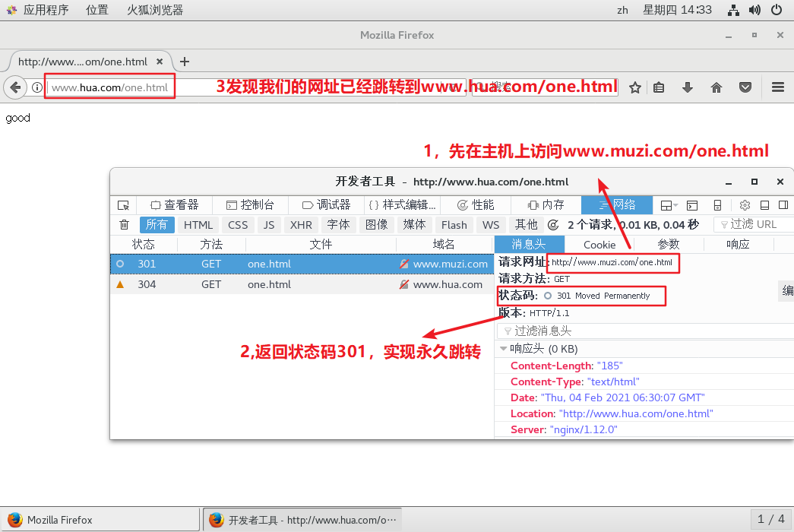Bookmark this page with star icon
Image resolution: width=794 pixels, height=532 pixels.
(635, 87)
